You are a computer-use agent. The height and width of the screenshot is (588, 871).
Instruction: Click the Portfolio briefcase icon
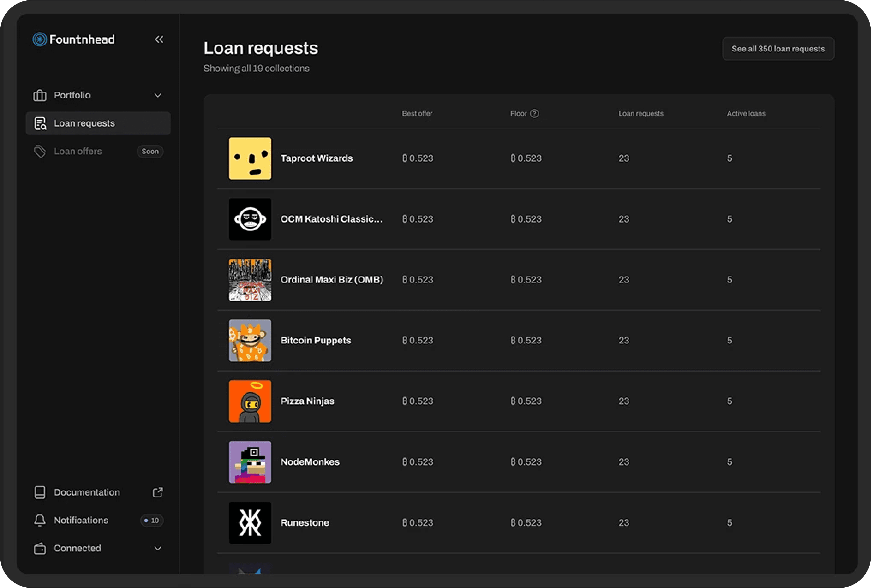pyautogui.click(x=40, y=96)
